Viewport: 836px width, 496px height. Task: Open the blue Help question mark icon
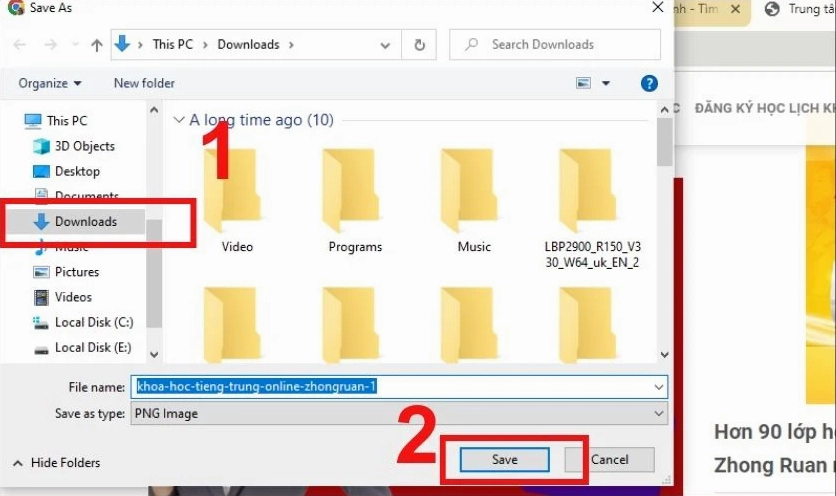(x=649, y=83)
